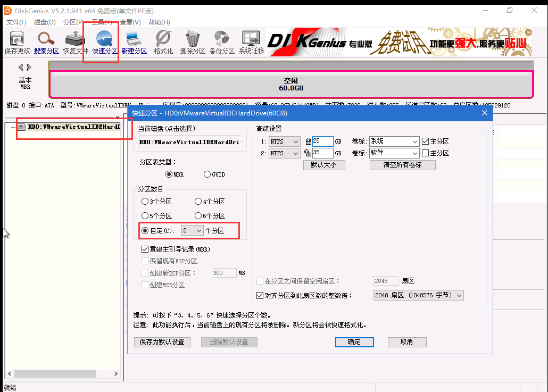Confirm with the OK (确定) button
The image size is (548, 392).
(354, 342)
